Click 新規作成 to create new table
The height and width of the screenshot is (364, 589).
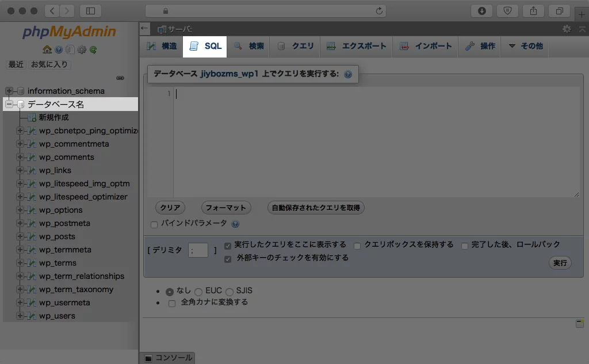click(53, 117)
